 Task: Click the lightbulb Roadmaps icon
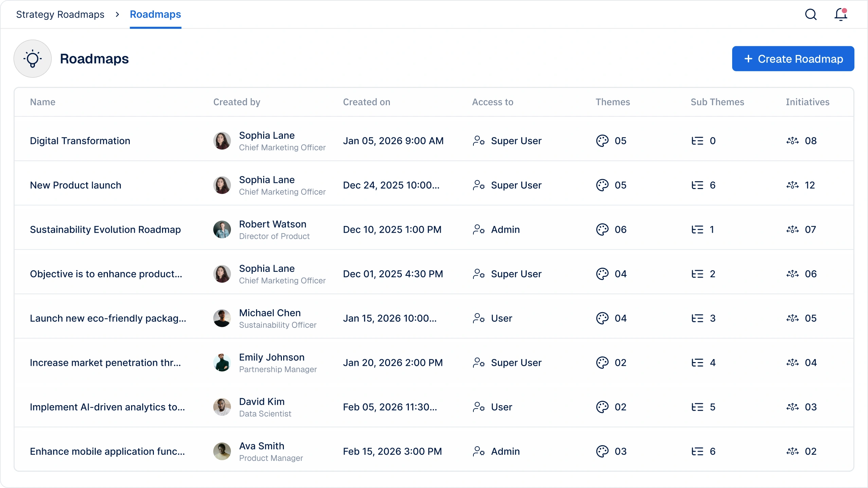tap(33, 59)
